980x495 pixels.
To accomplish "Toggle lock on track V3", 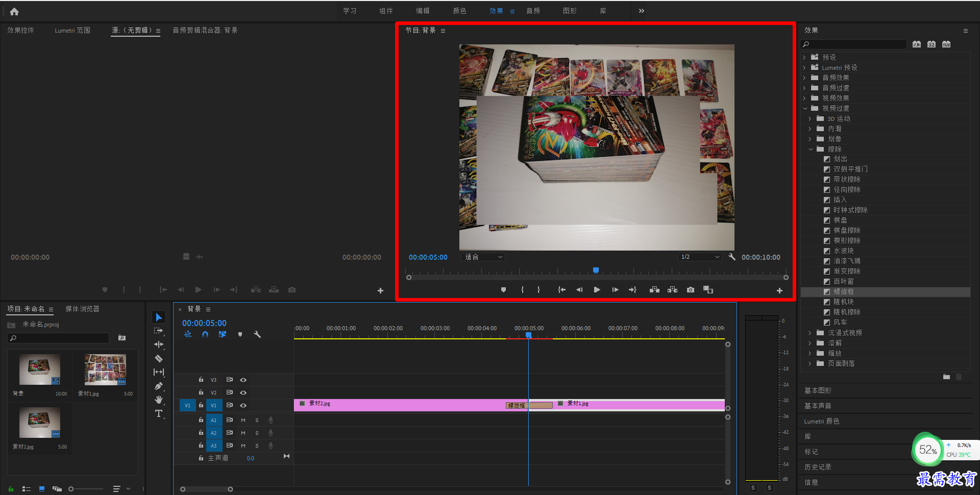I will tap(201, 380).
